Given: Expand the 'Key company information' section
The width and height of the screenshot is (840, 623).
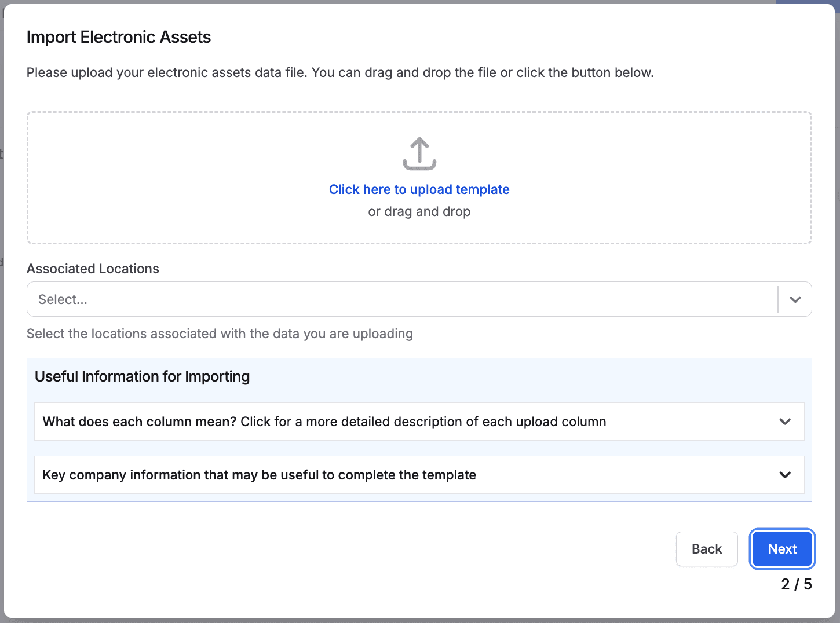Looking at the screenshot, I should click(259, 475).
